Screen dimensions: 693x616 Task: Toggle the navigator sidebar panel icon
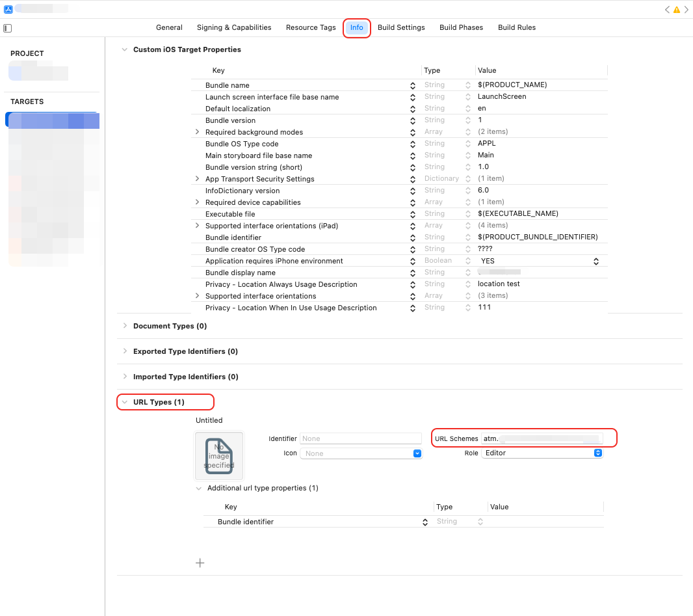(x=8, y=29)
